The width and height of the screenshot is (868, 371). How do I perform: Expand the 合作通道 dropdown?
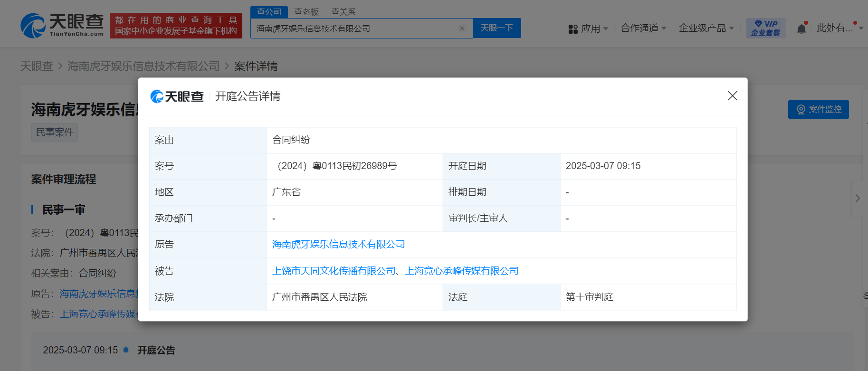coord(664,28)
